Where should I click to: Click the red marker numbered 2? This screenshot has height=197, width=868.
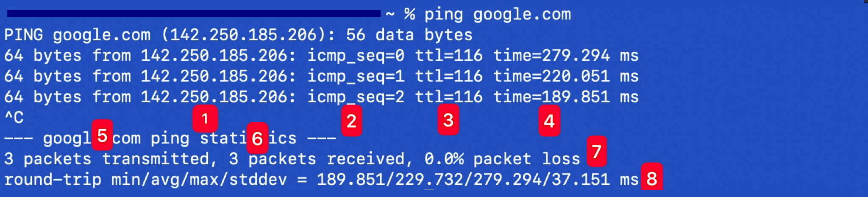(x=351, y=121)
